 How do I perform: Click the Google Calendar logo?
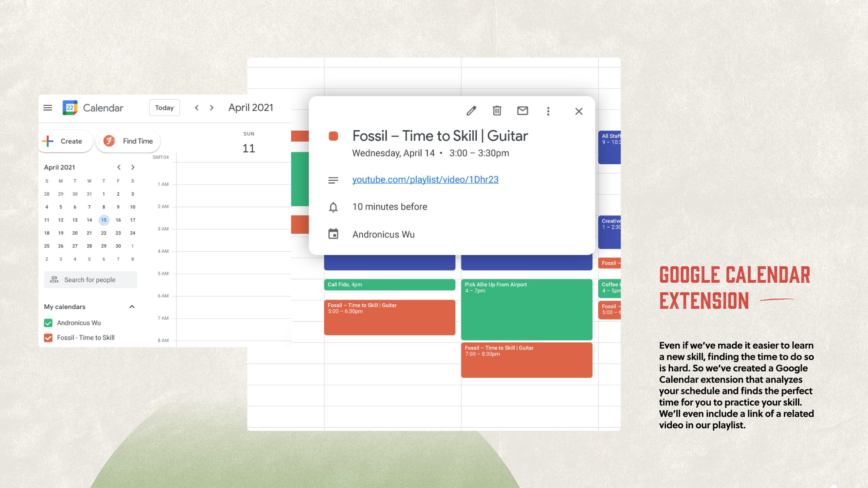click(x=70, y=108)
